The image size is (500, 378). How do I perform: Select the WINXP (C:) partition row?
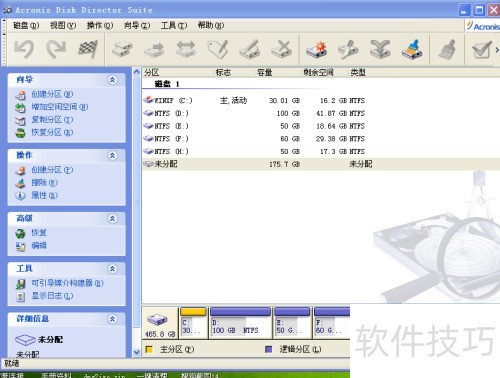321,100
